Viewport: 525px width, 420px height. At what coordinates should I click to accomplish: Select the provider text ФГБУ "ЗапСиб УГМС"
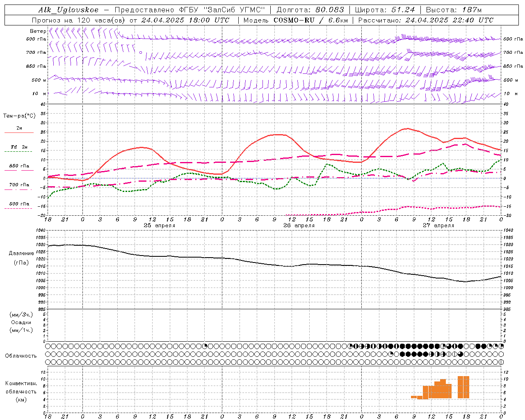(222, 10)
